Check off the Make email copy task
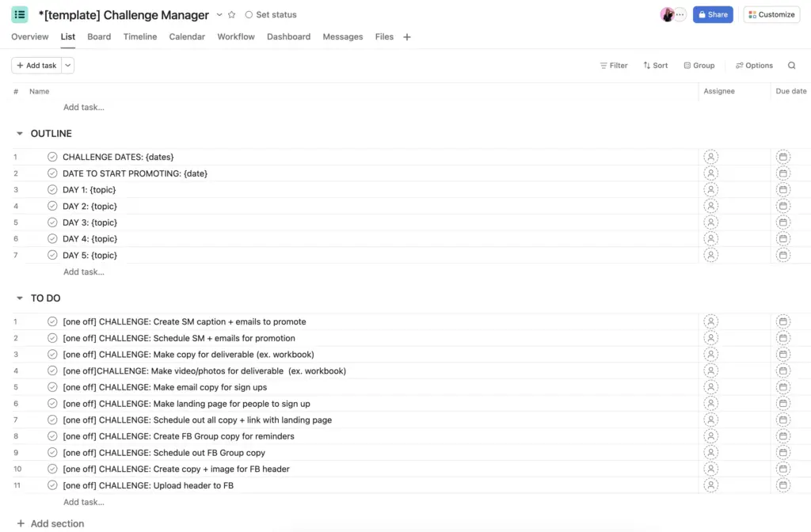This screenshot has width=811, height=532. (x=51, y=387)
